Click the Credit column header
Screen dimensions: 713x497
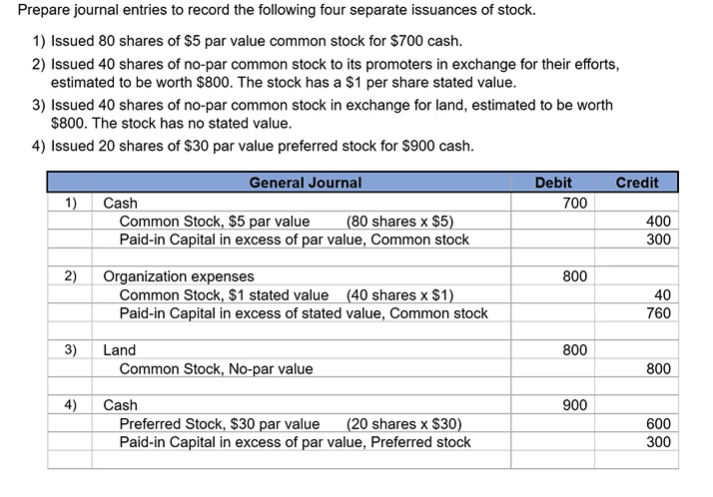[x=637, y=183]
